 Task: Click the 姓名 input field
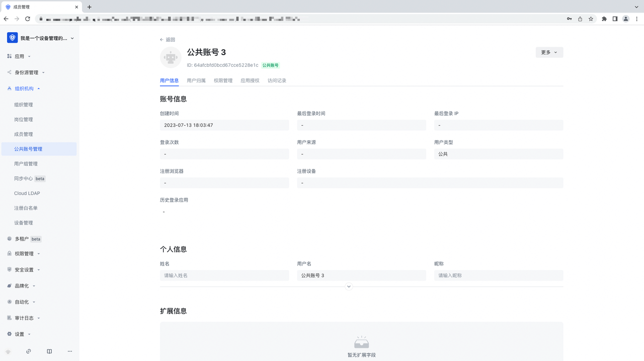pyautogui.click(x=224, y=276)
